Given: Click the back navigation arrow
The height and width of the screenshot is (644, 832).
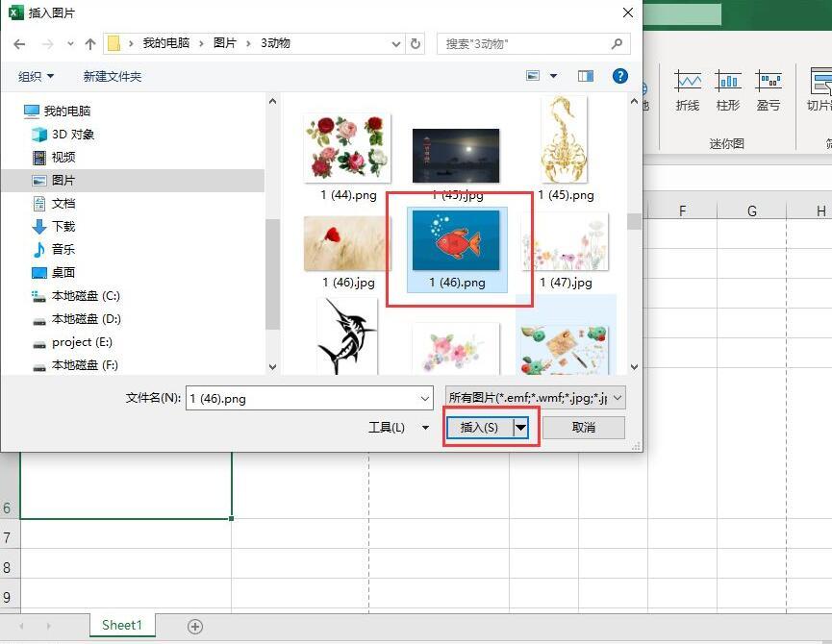Looking at the screenshot, I should [19, 44].
